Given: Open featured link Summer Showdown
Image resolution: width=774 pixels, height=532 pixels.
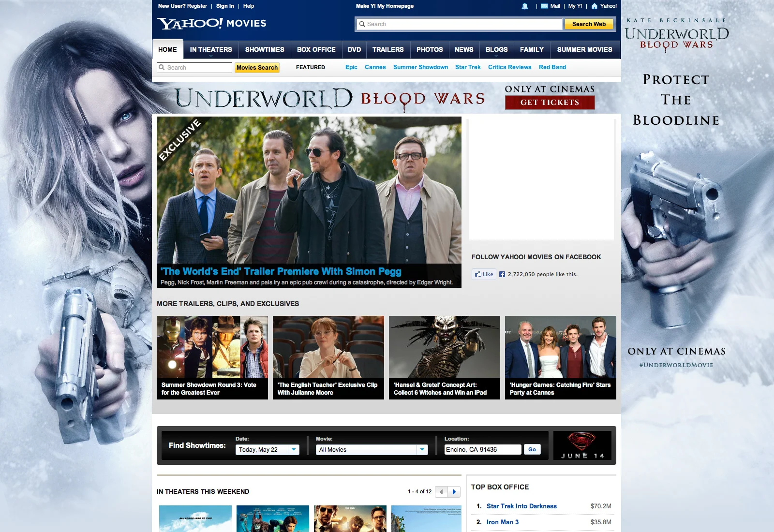Looking at the screenshot, I should point(420,67).
